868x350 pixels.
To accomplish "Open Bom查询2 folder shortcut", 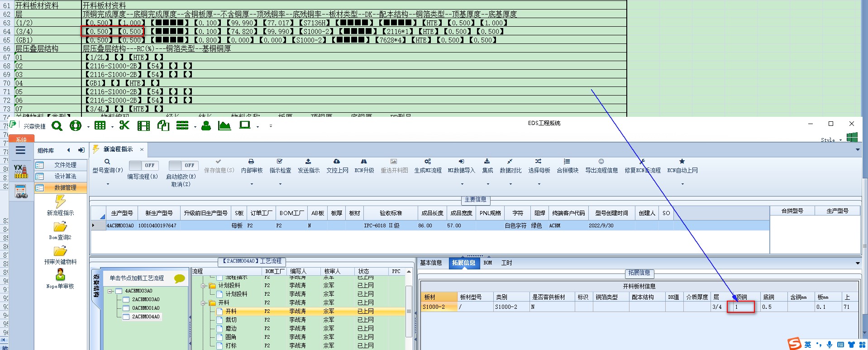I will [60, 230].
